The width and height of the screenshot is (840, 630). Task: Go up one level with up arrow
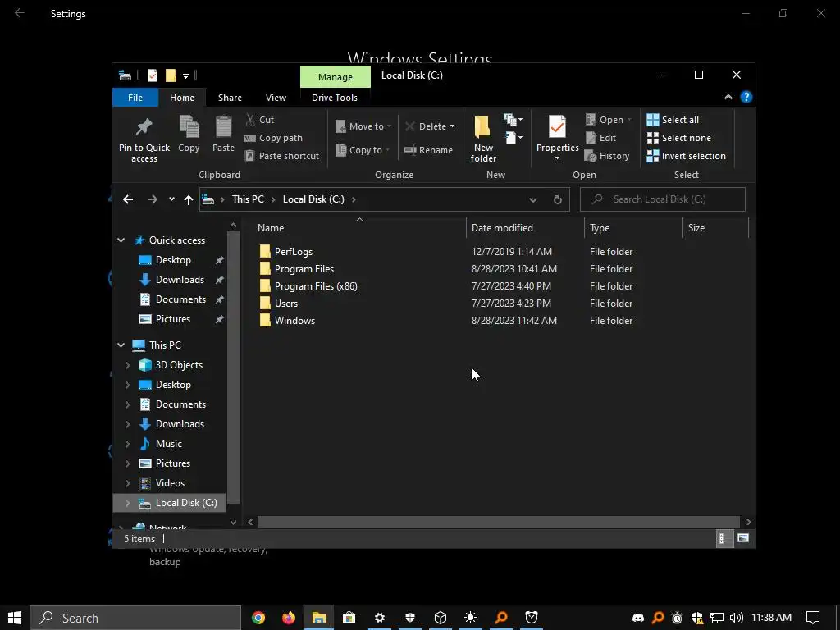click(188, 199)
